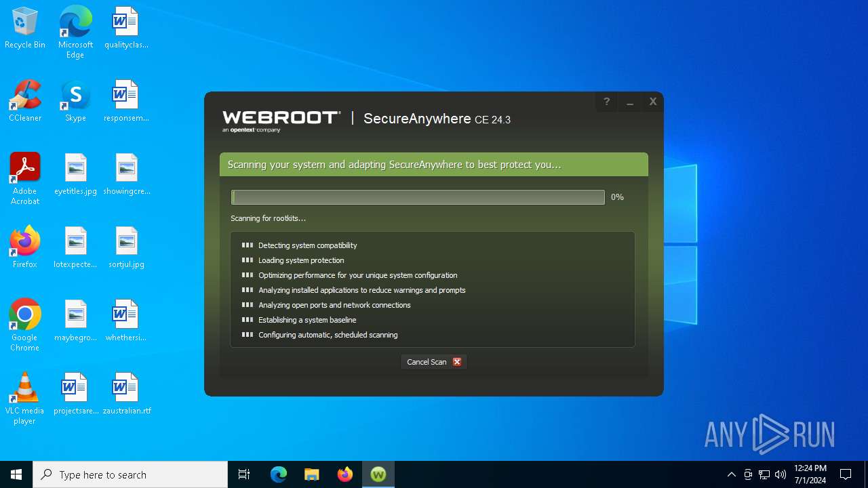Launch Firefox from the taskbar
The image size is (868, 488).
tap(345, 474)
